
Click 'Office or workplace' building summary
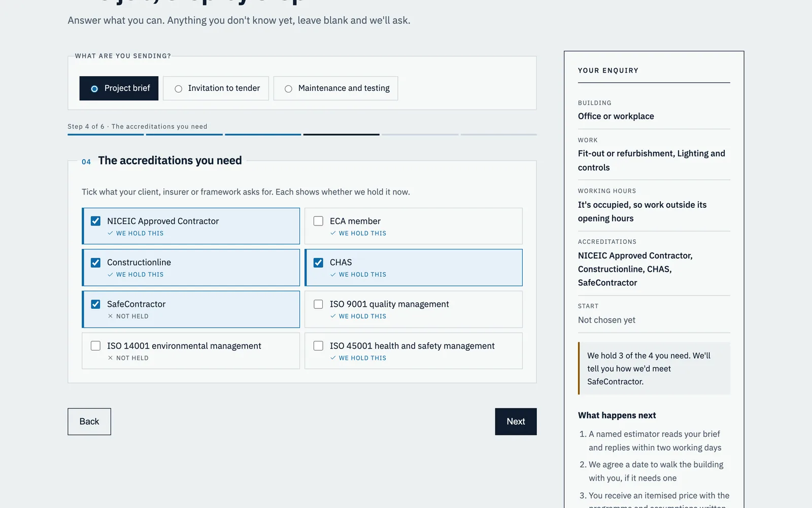point(616,116)
